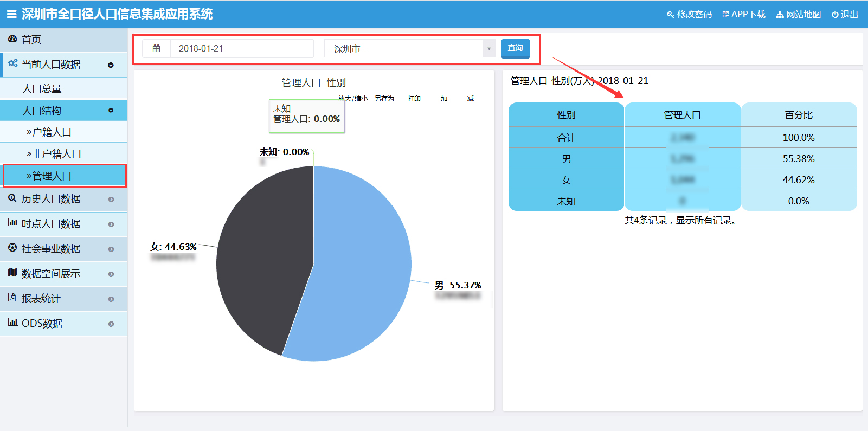868x431 pixels.
Task: Open 人口结构 menu label
Action: pyautogui.click(x=42, y=111)
